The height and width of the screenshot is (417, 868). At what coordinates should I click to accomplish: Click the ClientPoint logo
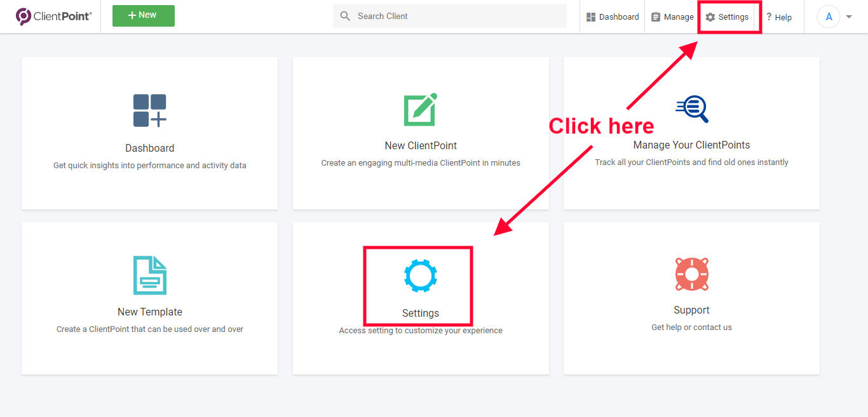click(53, 16)
